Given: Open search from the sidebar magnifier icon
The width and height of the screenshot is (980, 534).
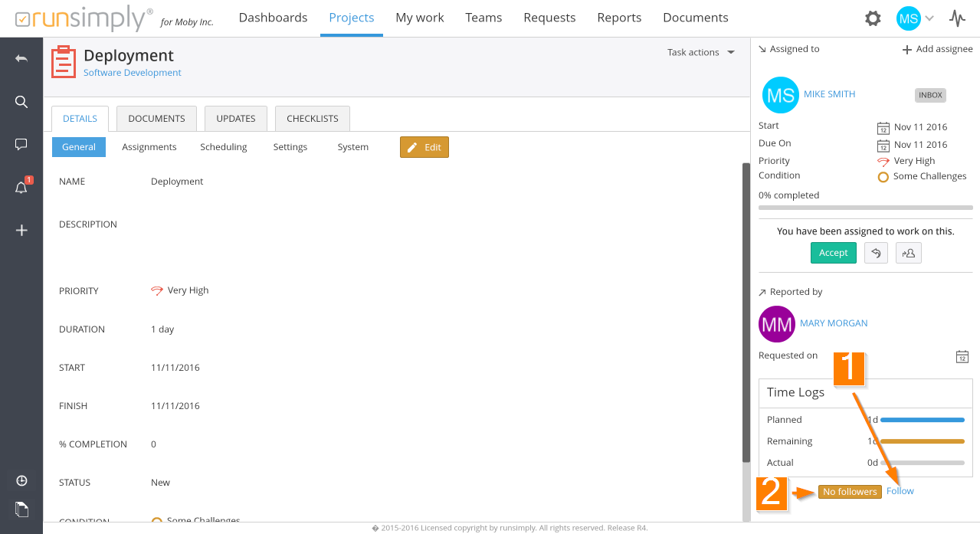Looking at the screenshot, I should click(21, 102).
